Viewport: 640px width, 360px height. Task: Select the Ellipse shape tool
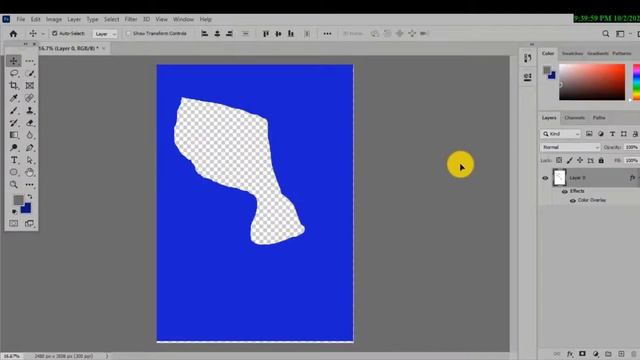13,172
